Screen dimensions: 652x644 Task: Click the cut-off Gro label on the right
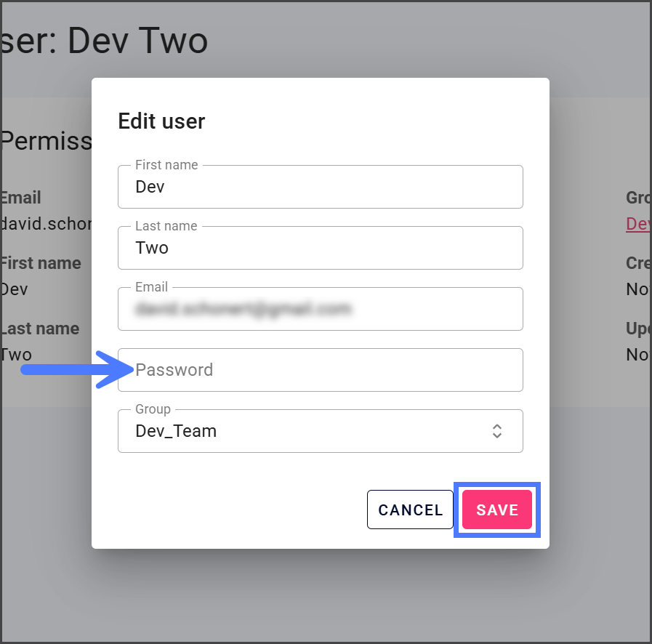coord(638,198)
